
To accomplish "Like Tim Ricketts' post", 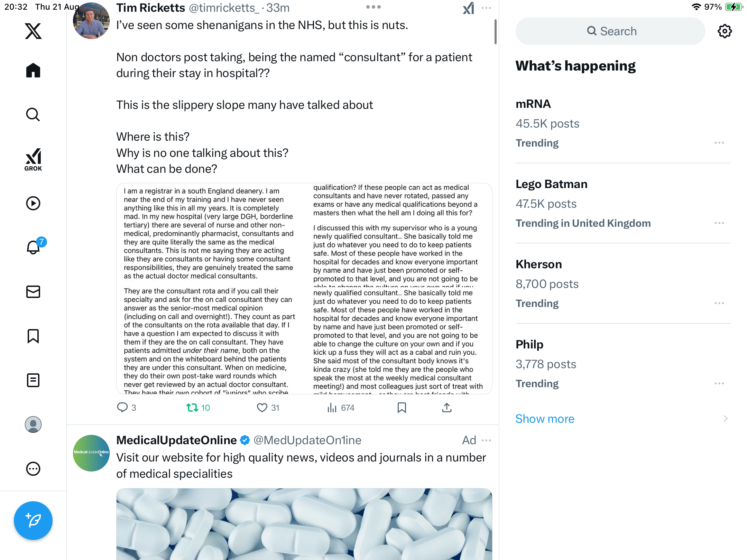I will (x=262, y=408).
